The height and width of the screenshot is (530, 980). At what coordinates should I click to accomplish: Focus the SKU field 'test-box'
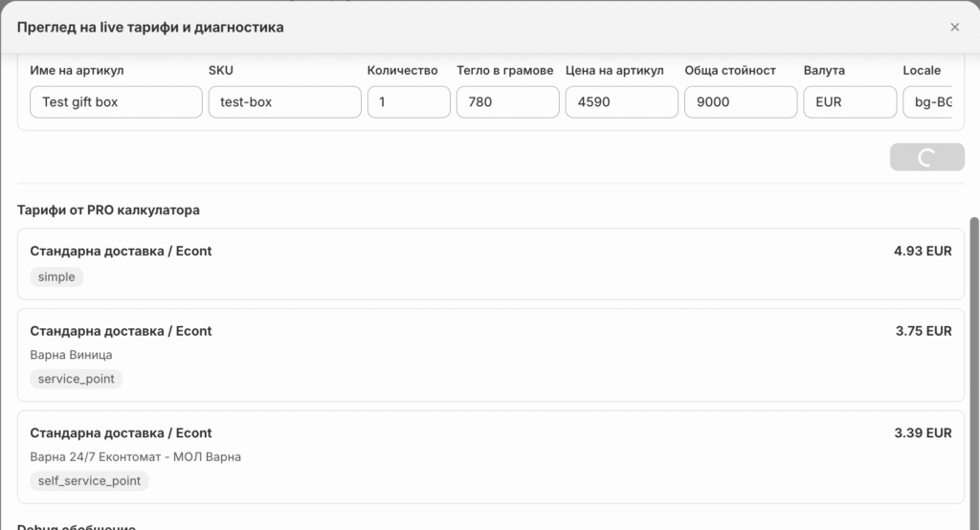pos(284,101)
